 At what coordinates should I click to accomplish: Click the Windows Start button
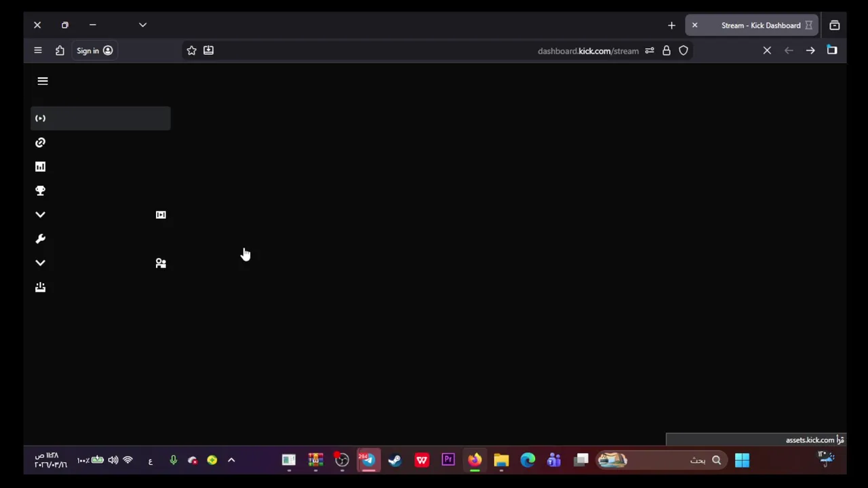click(742, 461)
